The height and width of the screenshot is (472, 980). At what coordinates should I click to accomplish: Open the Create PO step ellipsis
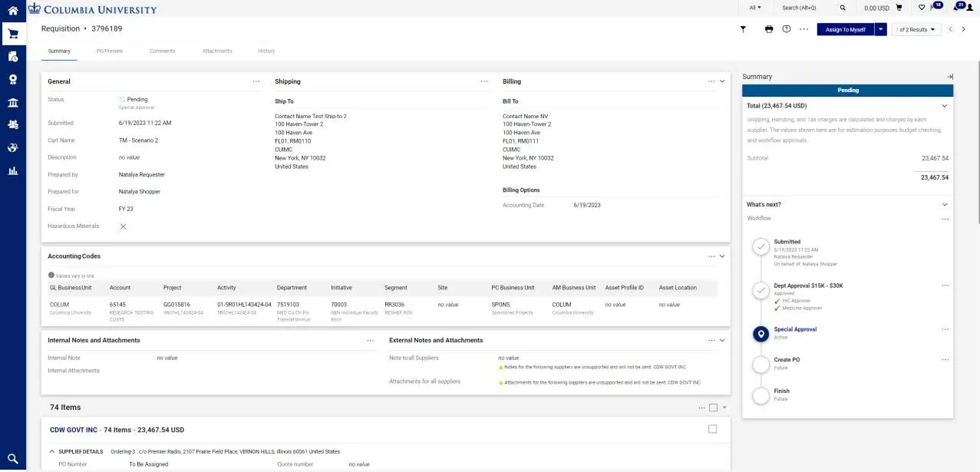(x=945, y=359)
